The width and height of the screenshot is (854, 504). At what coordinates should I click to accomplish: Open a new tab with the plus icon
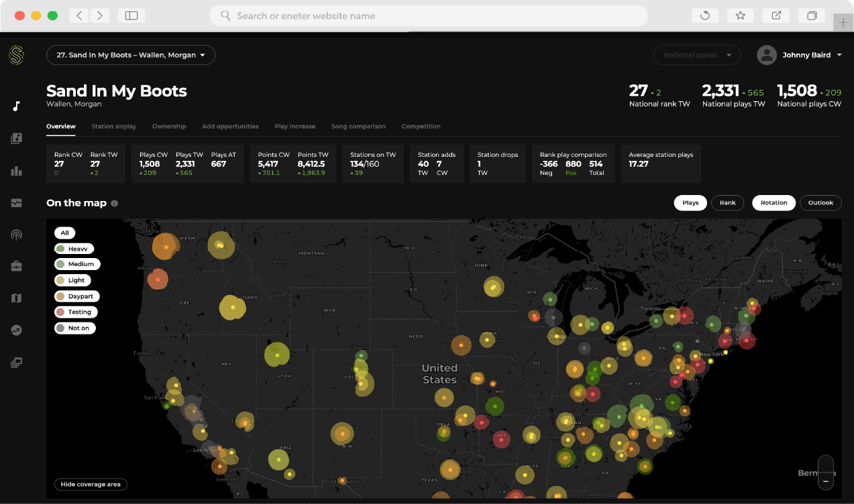tap(843, 22)
